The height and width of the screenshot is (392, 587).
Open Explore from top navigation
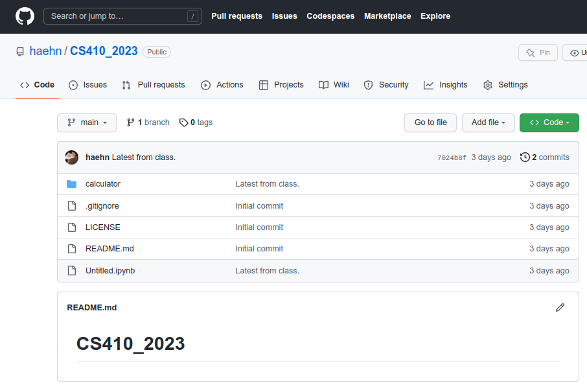435,16
